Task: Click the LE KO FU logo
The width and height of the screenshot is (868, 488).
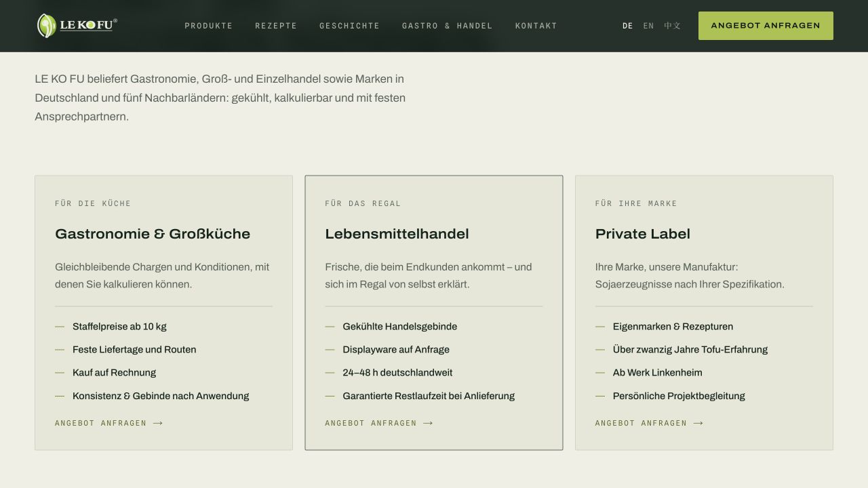Action: [77, 26]
